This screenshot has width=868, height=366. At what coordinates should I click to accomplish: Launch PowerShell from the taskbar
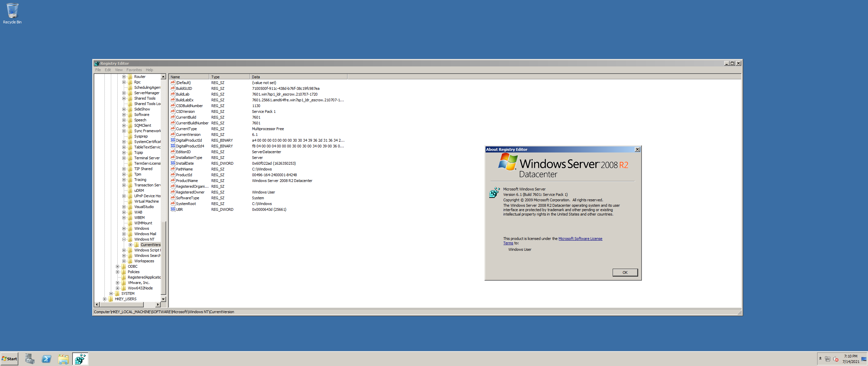point(46,359)
